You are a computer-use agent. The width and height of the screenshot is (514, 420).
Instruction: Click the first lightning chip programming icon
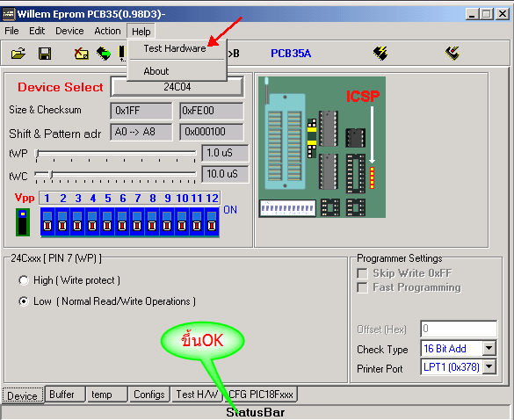(380, 53)
